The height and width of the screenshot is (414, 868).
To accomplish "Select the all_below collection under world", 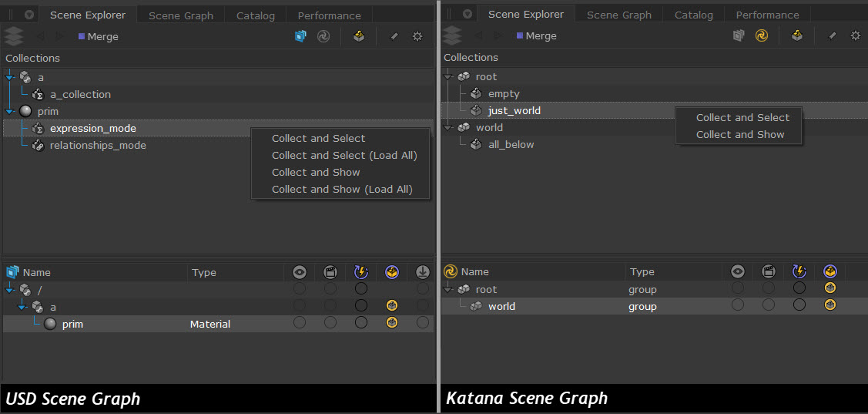I will (511, 145).
